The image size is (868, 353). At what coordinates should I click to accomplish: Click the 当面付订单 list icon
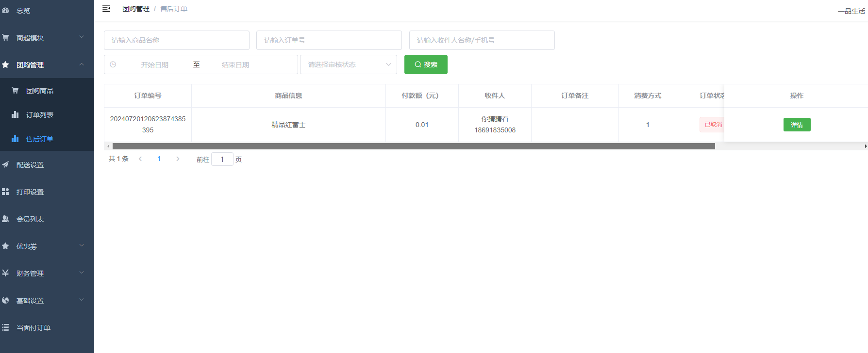pyautogui.click(x=5, y=327)
